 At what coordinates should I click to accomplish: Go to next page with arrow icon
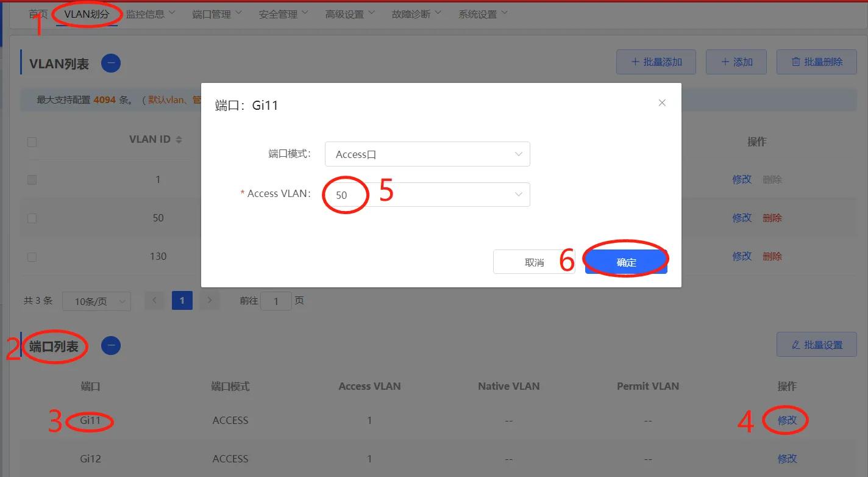pyautogui.click(x=210, y=300)
